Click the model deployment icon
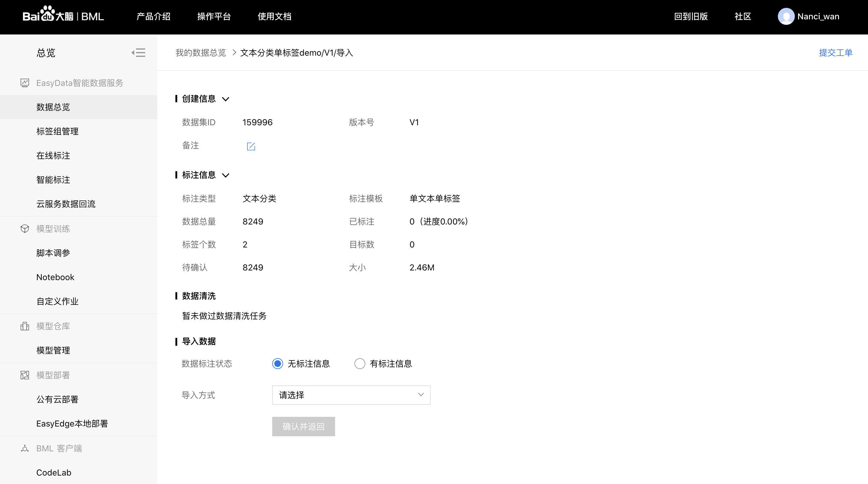868x484 pixels. (24, 375)
